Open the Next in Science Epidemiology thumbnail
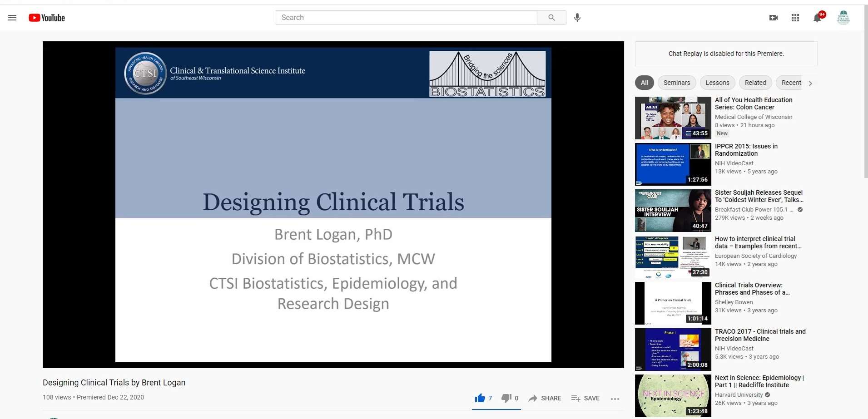 [x=673, y=395]
